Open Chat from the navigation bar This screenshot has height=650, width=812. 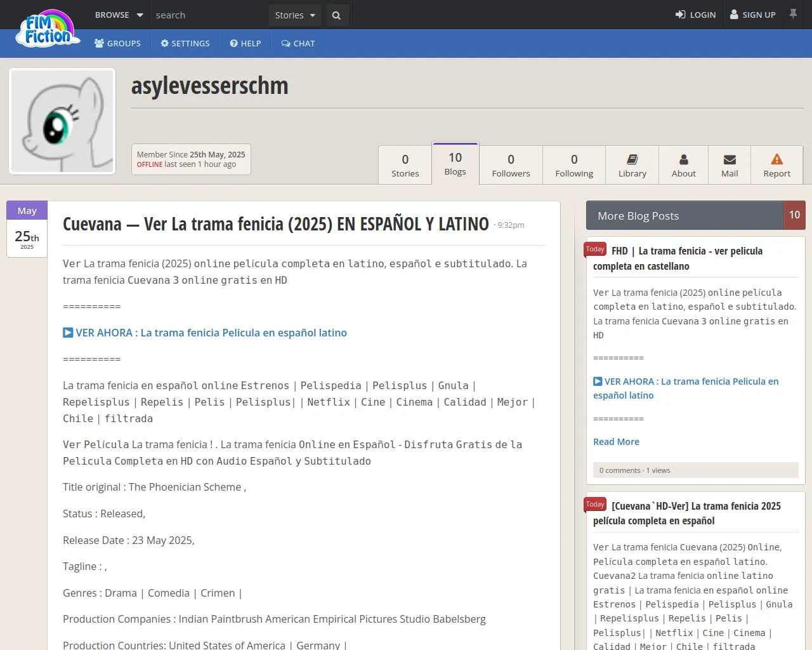(x=298, y=43)
